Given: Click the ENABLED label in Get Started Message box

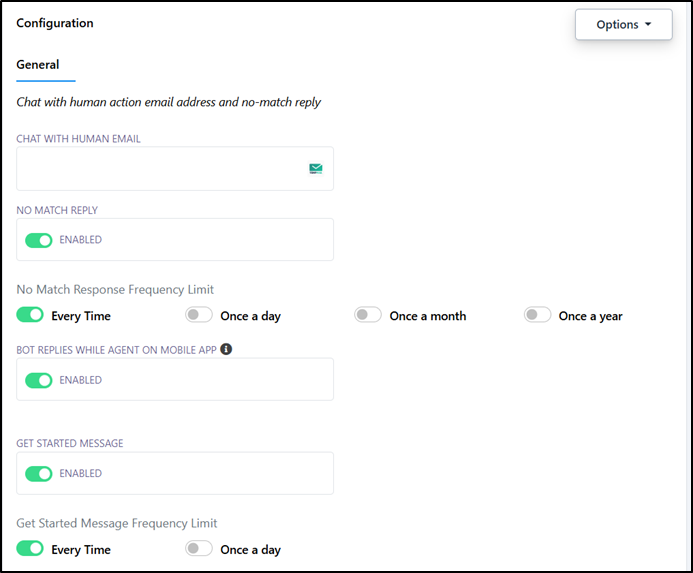Looking at the screenshot, I should click(80, 474).
